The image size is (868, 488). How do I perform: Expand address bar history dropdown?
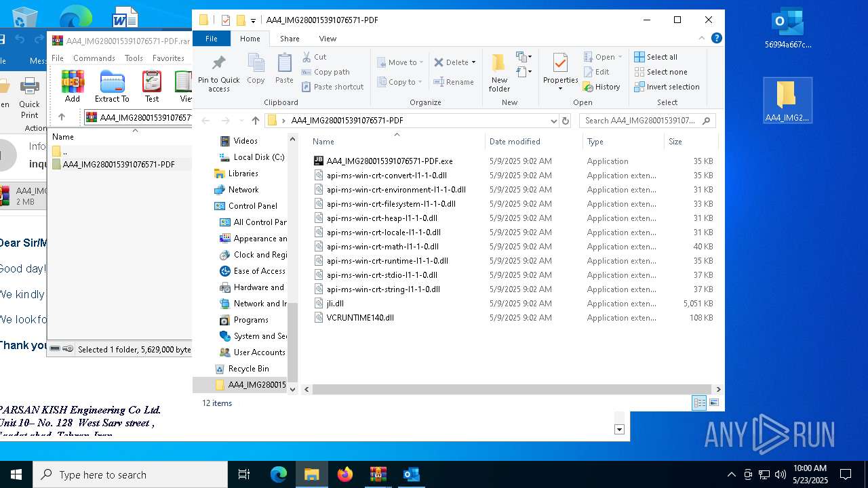point(554,121)
